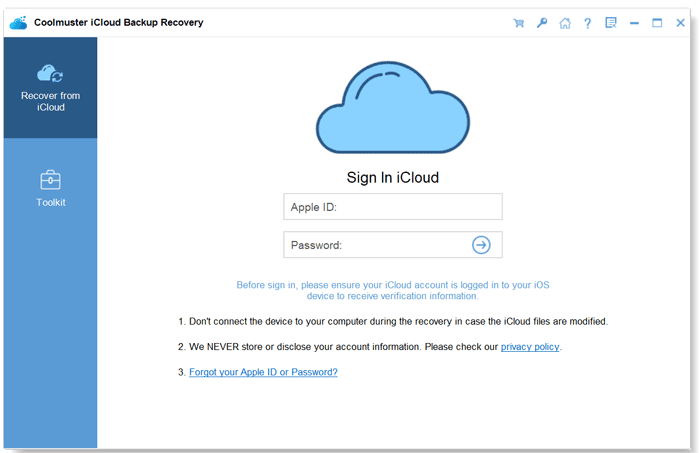Click the key register icon
Viewport: 700px width, 453px height.
click(542, 23)
